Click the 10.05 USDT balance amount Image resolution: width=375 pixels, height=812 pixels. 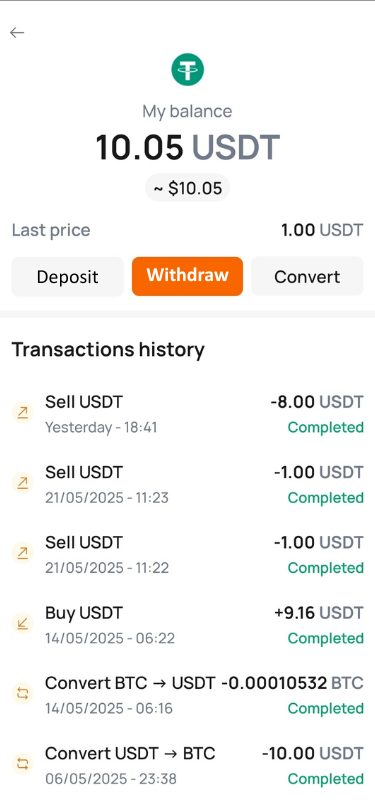188,147
